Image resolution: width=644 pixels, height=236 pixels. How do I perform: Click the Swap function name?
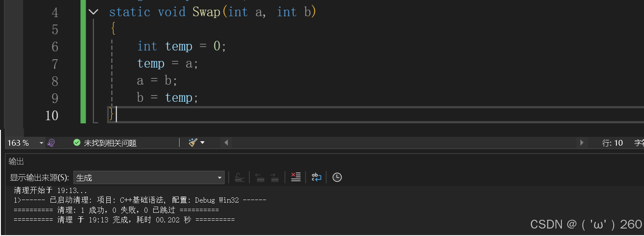[206, 12]
